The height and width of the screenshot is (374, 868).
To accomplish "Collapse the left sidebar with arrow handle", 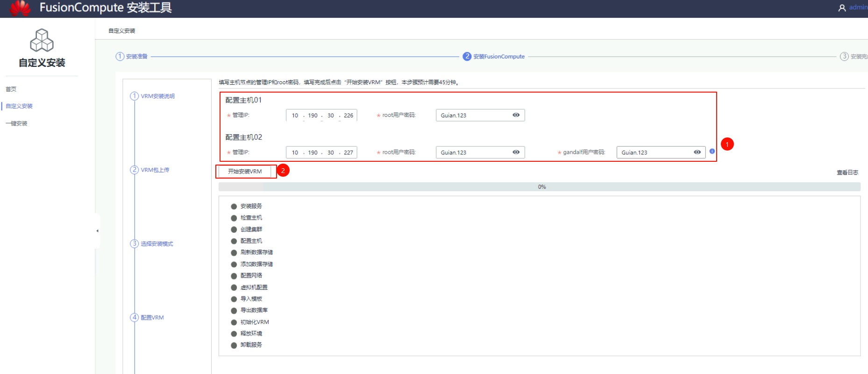I will [97, 231].
